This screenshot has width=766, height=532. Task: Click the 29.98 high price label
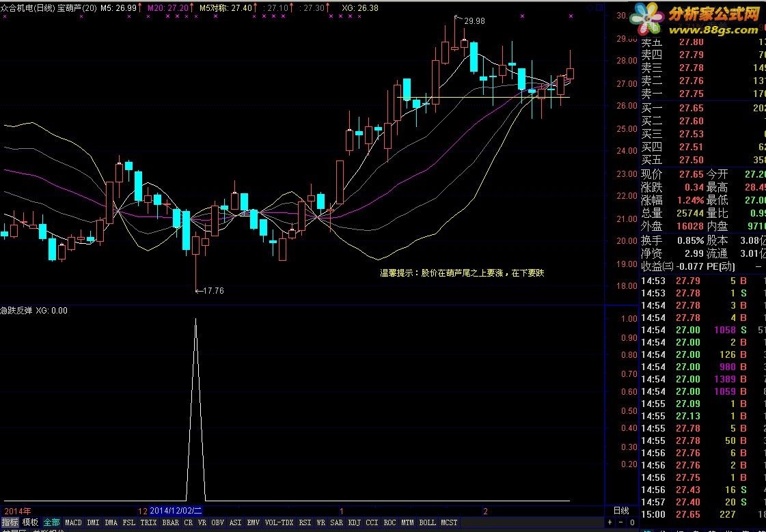(474, 21)
